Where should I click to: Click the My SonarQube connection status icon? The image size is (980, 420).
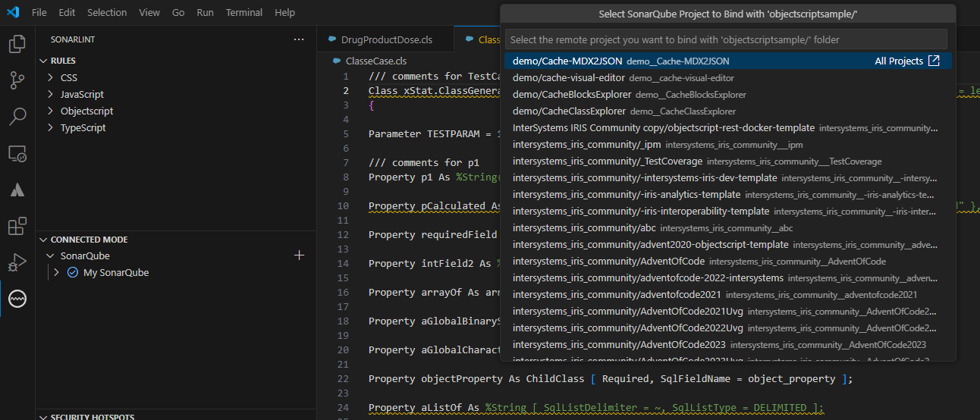73,272
